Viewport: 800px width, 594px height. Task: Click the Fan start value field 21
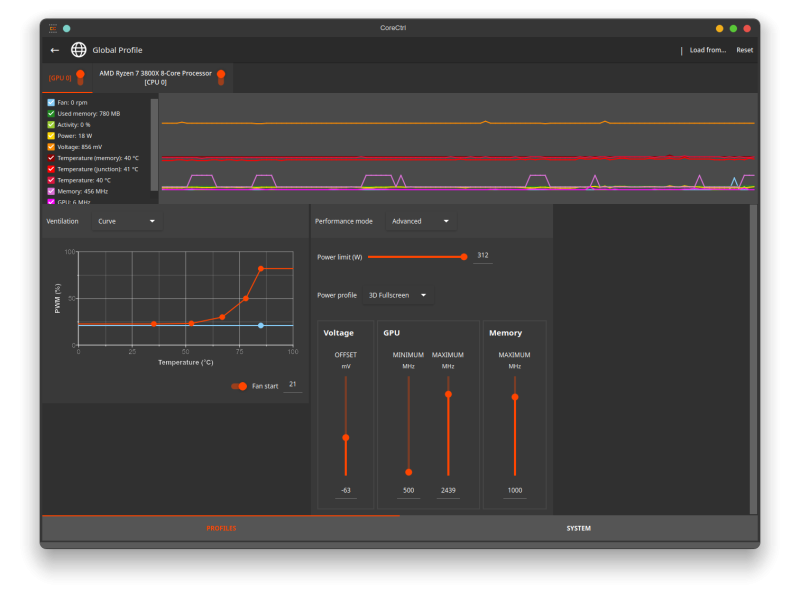[292, 385]
